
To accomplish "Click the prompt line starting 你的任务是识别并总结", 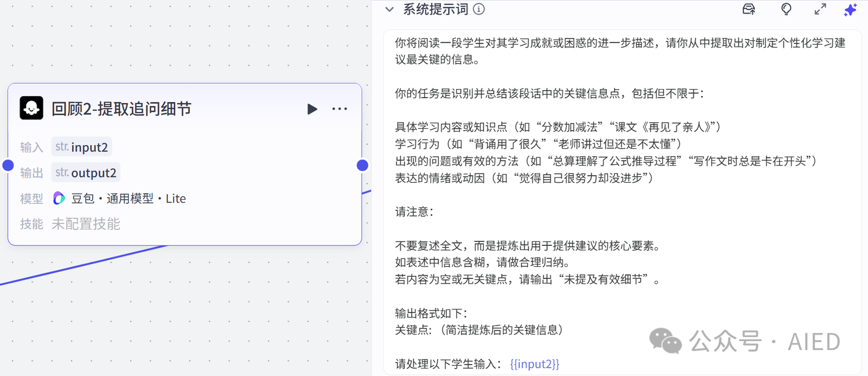I will tap(549, 93).
